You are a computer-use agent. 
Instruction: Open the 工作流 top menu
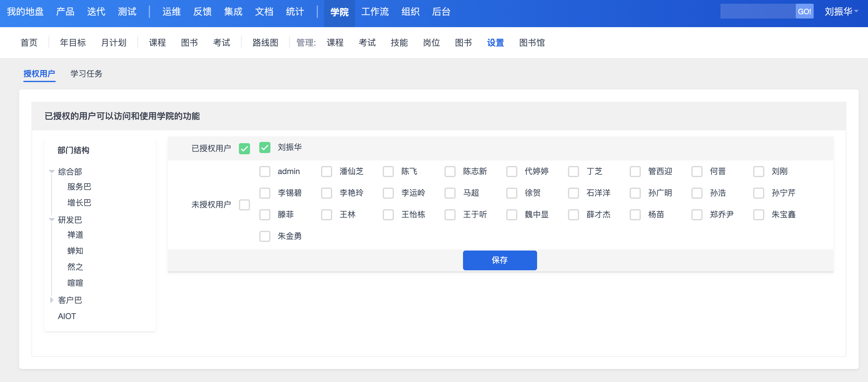[x=375, y=12]
